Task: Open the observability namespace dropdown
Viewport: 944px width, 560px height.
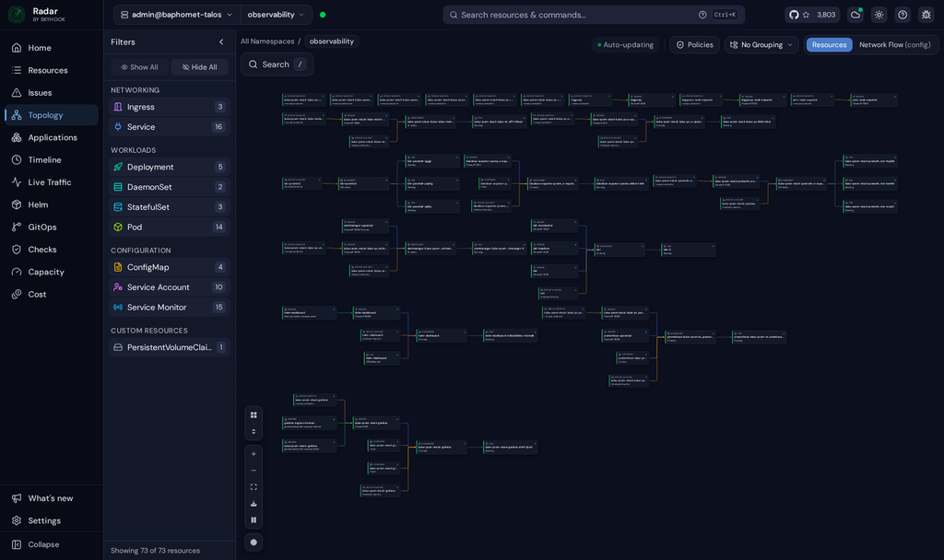Action: coord(276,15)
